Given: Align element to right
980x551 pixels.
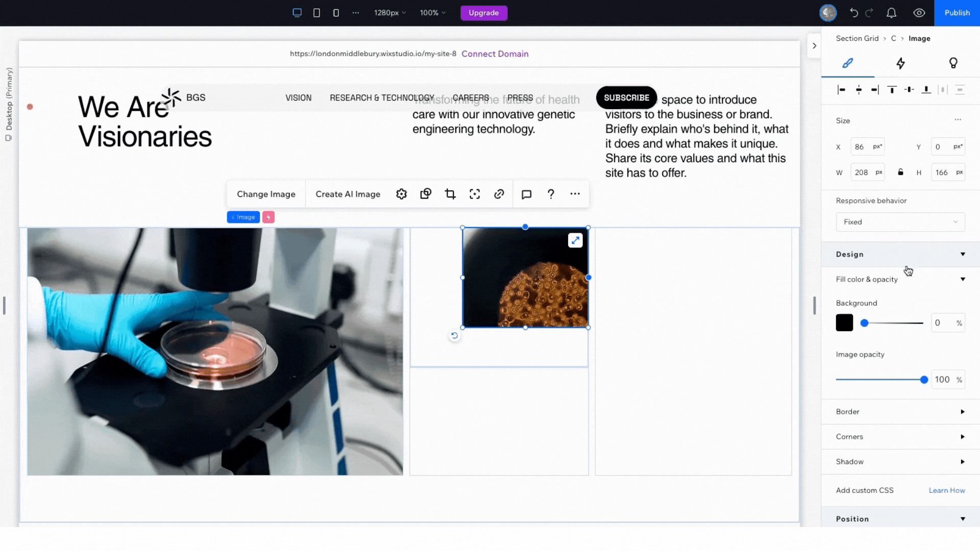Looking at the screenshot, I should (875, 90).
